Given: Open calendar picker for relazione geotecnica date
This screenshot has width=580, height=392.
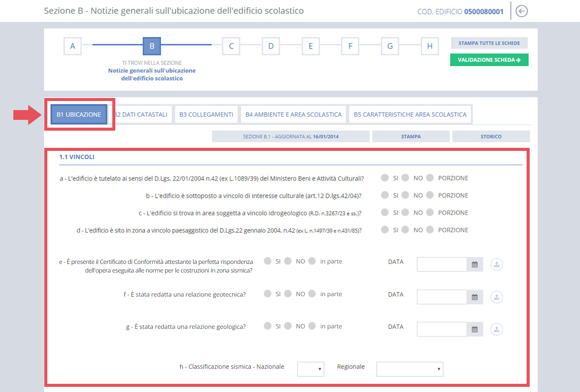Looking at the screenshot, I should point(475,297).
